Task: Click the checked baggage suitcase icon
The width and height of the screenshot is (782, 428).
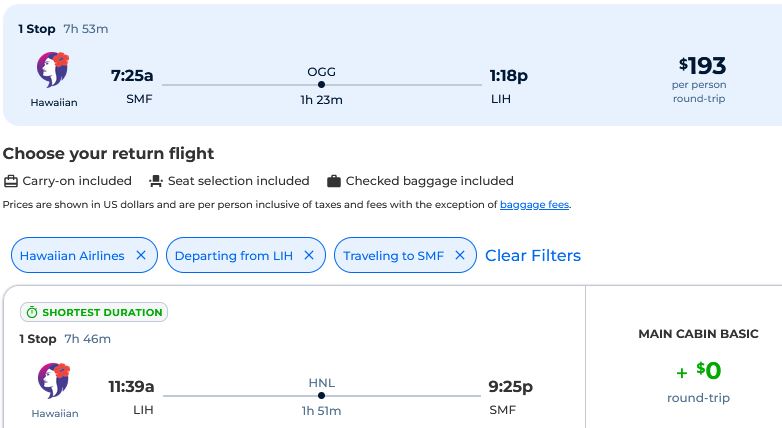Action: point(334,181)
